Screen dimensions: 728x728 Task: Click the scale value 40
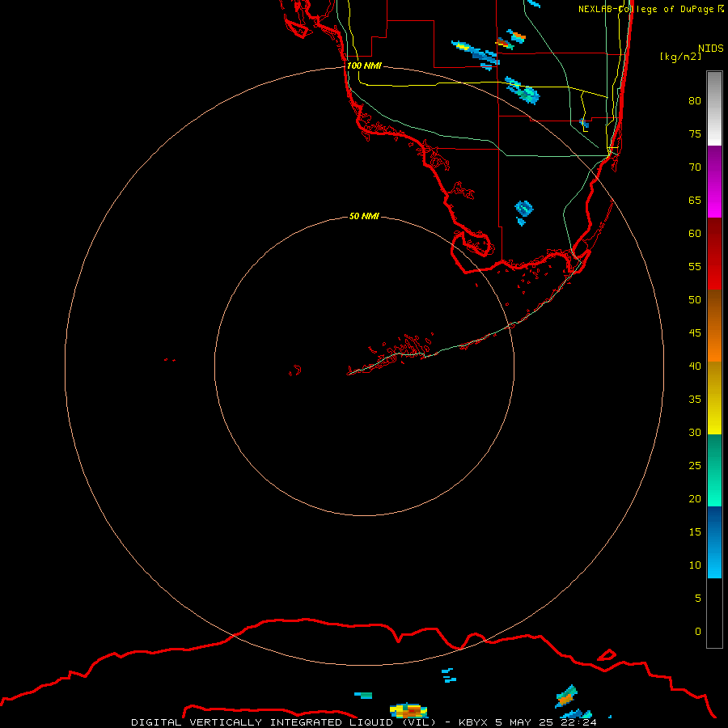[x=695, y=366]
